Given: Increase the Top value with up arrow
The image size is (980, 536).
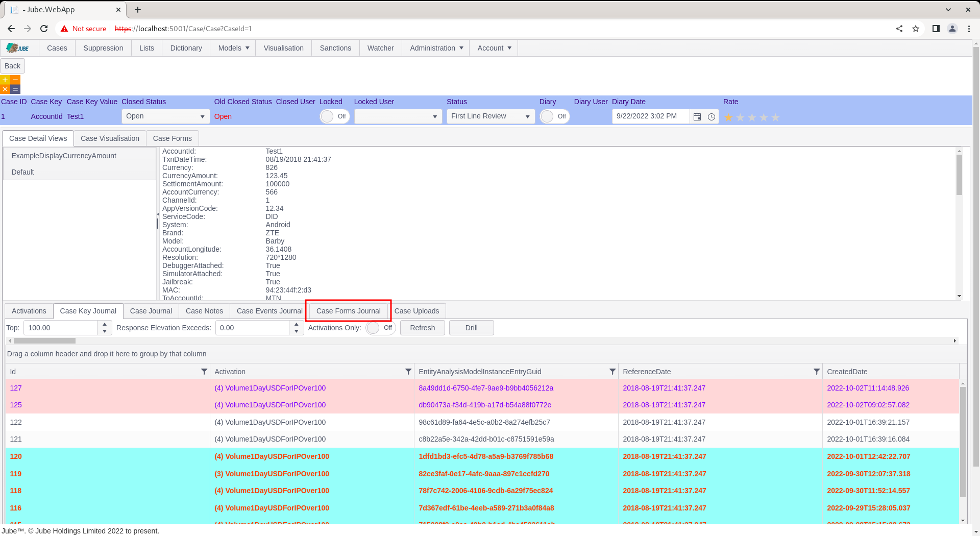Looking at the screenshot, I should pyautogui.click(x=105, y=324).
